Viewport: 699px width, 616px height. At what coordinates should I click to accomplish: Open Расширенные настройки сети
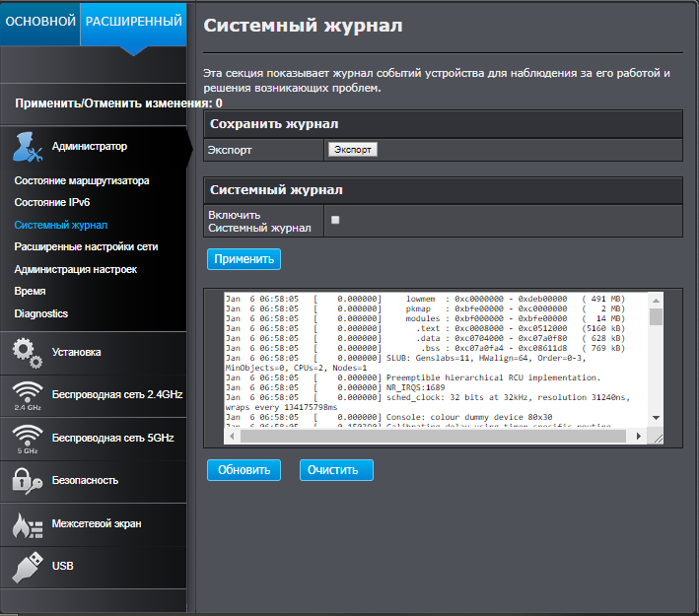pyautogui.click(x=86, y=246)
